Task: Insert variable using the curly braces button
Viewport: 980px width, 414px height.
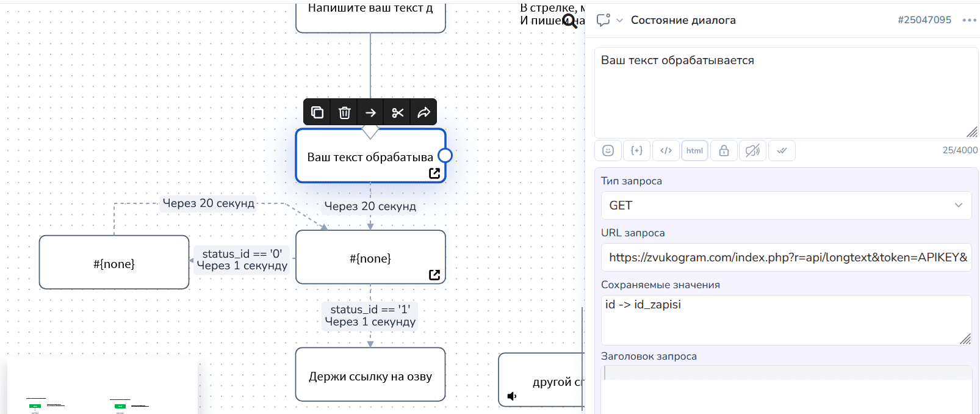Action: click(636, 151)
